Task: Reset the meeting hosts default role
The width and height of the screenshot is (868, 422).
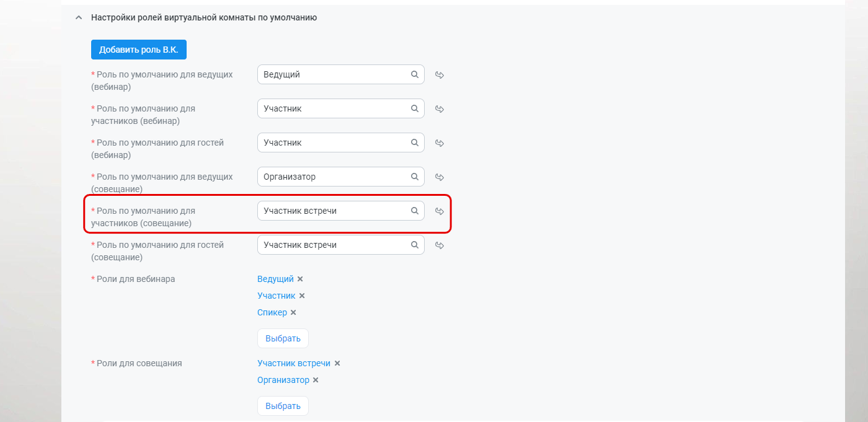Action: 440,177
